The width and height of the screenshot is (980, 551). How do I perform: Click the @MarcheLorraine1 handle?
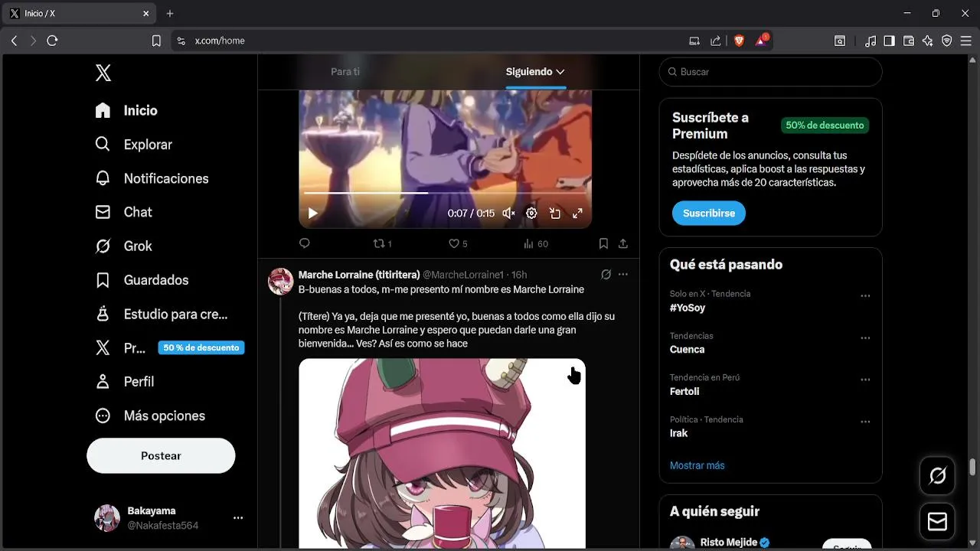coord(463,275)
